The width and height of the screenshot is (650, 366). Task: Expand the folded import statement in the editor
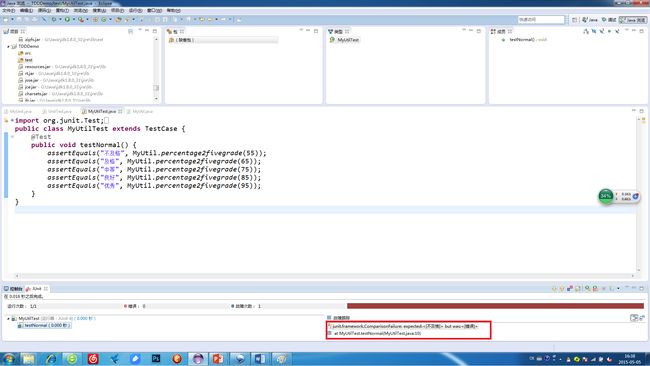coord(12,121)
